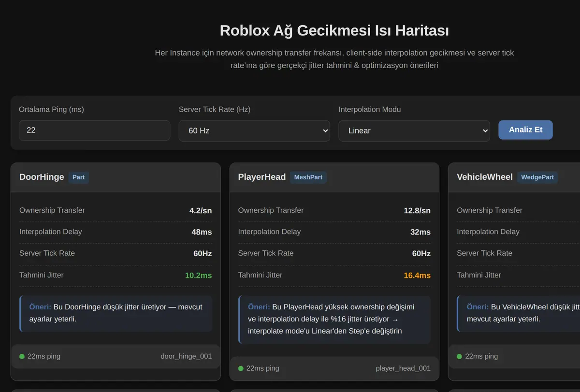Click the DoorHinge card title

coord(42,177)
